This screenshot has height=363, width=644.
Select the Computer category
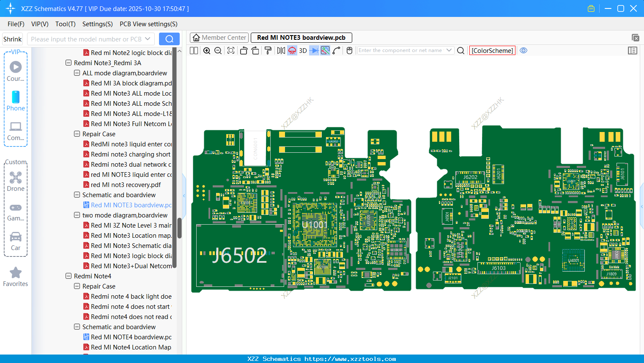16,131
